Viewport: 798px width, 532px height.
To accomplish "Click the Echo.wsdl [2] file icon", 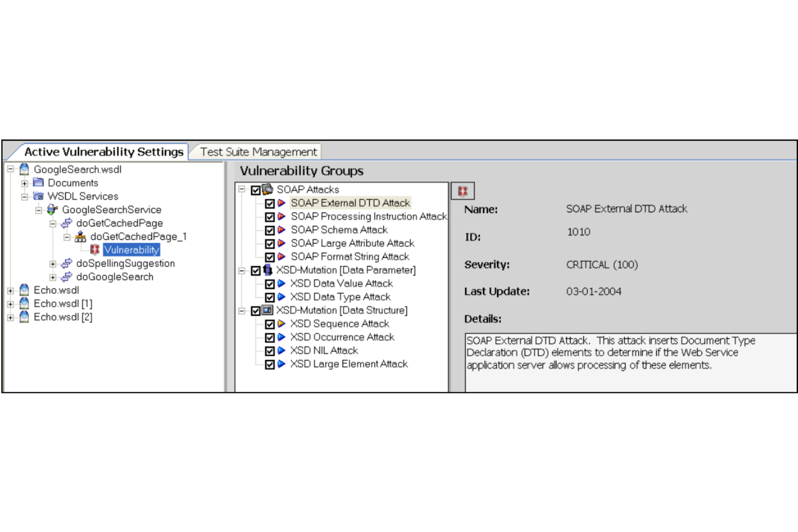I will click(x=24, y=317).
